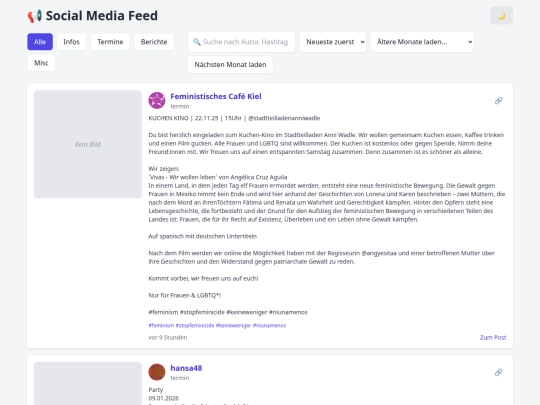540x405 pixels.
Task: Focus the Suche nach Autor search field
Action: [241, 42]
